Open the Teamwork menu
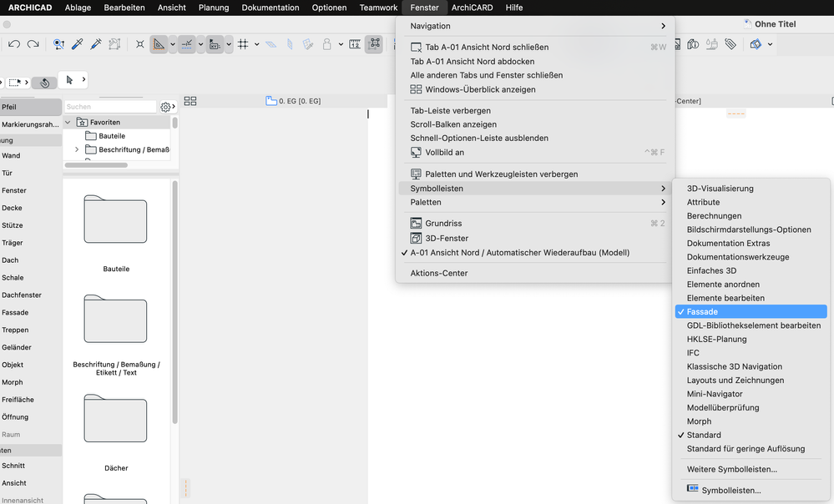This screenshot has width=834, height=504. (378, 8)
